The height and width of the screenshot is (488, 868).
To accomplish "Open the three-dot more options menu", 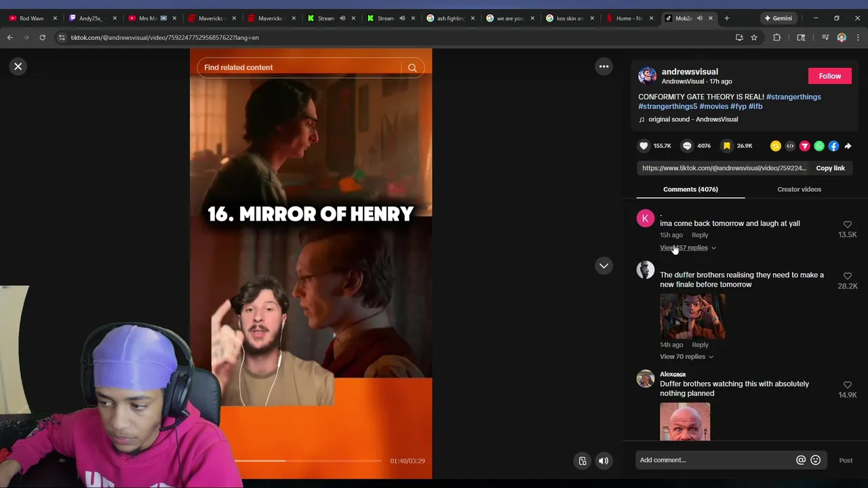I will click(604, 66).
